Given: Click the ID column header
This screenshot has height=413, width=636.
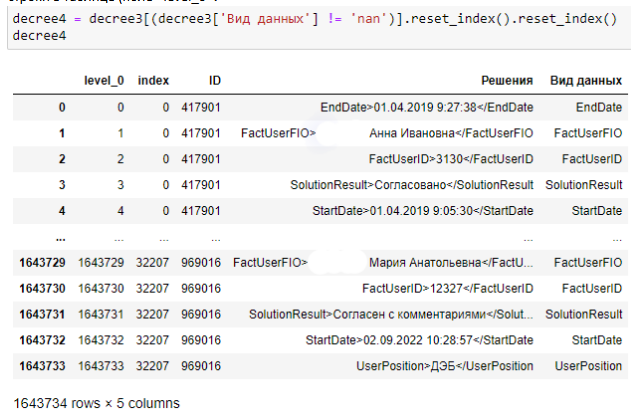Looking at the screenshot, I should click(x=214, y=79).
